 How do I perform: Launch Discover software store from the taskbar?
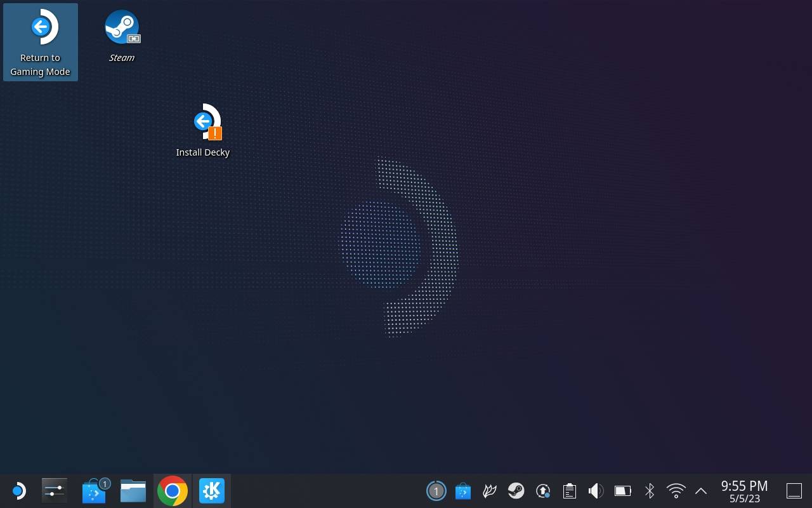pyautogui.click(x=95, y=491)
